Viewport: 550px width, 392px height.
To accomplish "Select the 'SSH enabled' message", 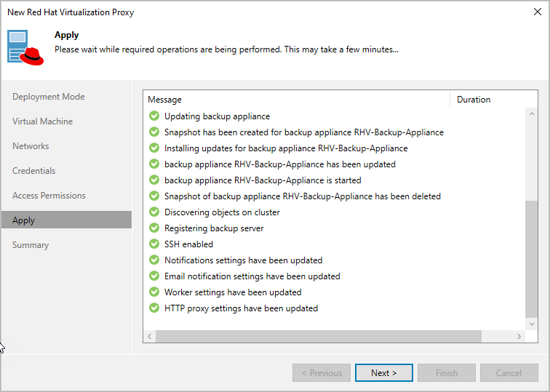I will point(188,244).
